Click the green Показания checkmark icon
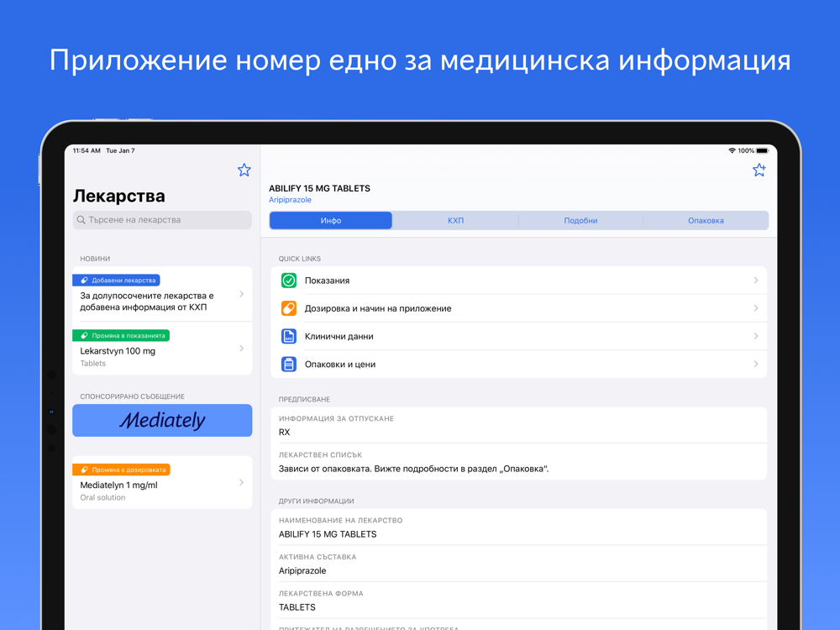 pyautogui.click(x=289, y=281)
